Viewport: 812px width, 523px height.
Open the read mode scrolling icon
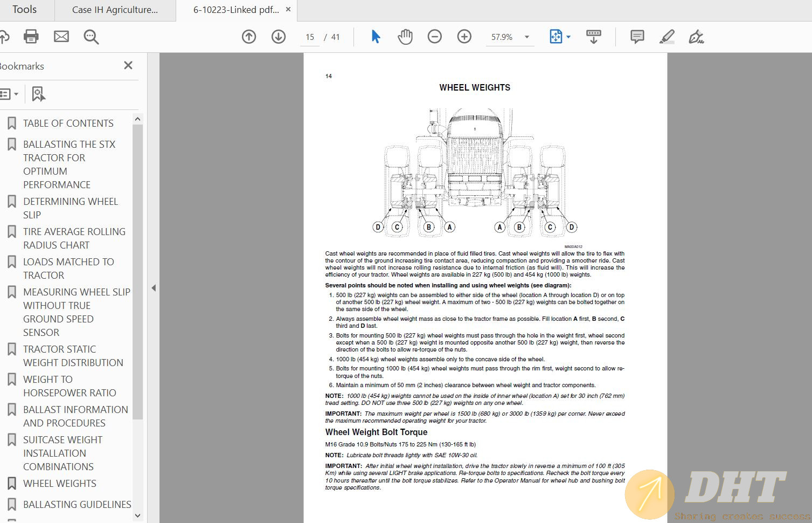pyautogui.click(x=594, y=37)
